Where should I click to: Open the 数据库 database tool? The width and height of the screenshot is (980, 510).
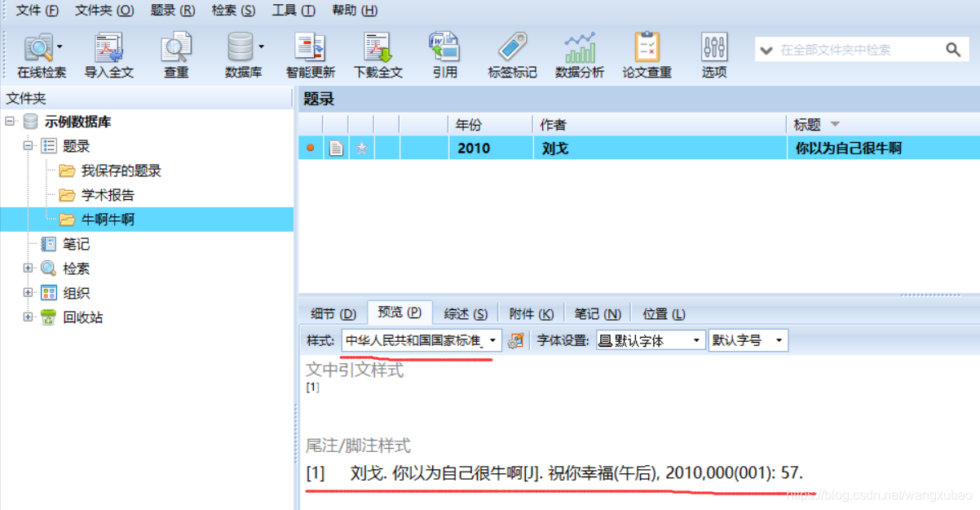[241, 55]
